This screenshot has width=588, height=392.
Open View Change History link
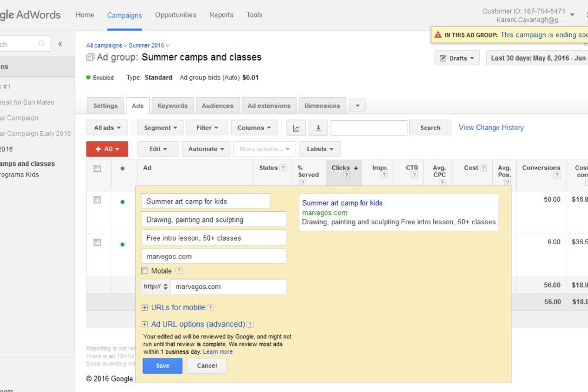(x=491, y=128)
